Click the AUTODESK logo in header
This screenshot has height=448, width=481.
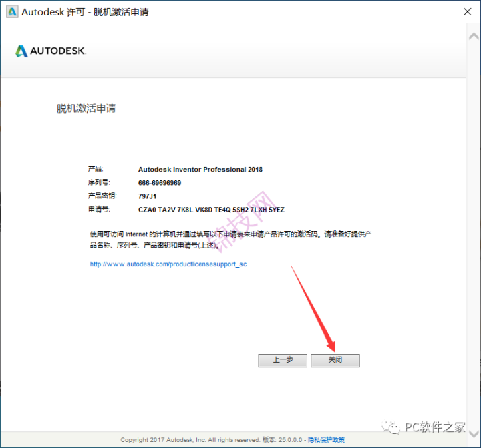click(51, 51)
